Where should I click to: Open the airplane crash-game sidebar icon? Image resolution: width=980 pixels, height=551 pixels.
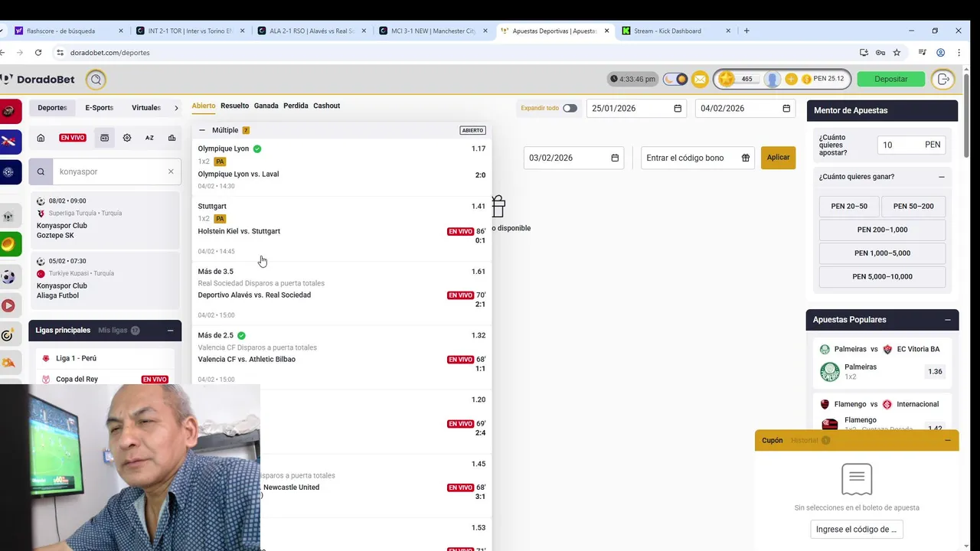point(8,141)
